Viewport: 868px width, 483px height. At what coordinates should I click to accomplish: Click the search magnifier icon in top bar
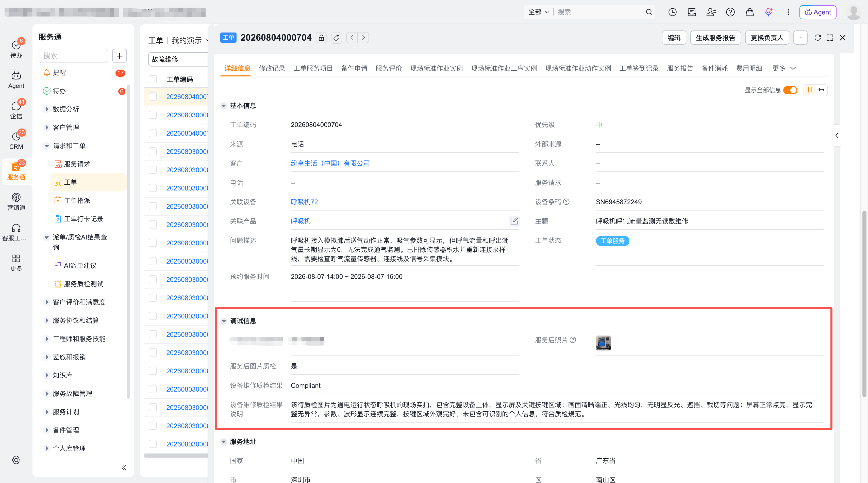pyautogui.click(x=649, y=12)
